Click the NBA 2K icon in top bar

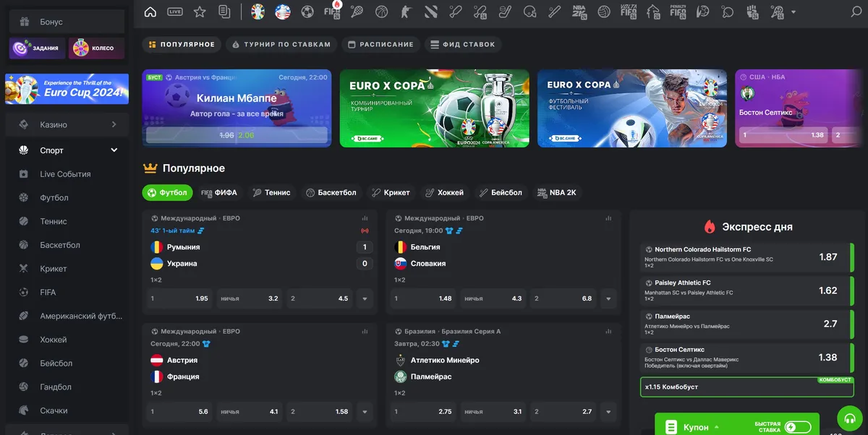pos(579,12)
